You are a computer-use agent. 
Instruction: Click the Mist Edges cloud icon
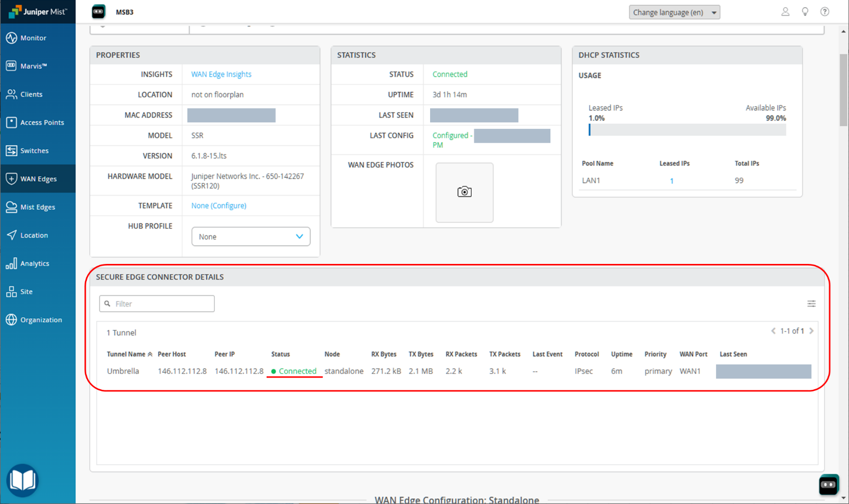[x=11, y=207]
